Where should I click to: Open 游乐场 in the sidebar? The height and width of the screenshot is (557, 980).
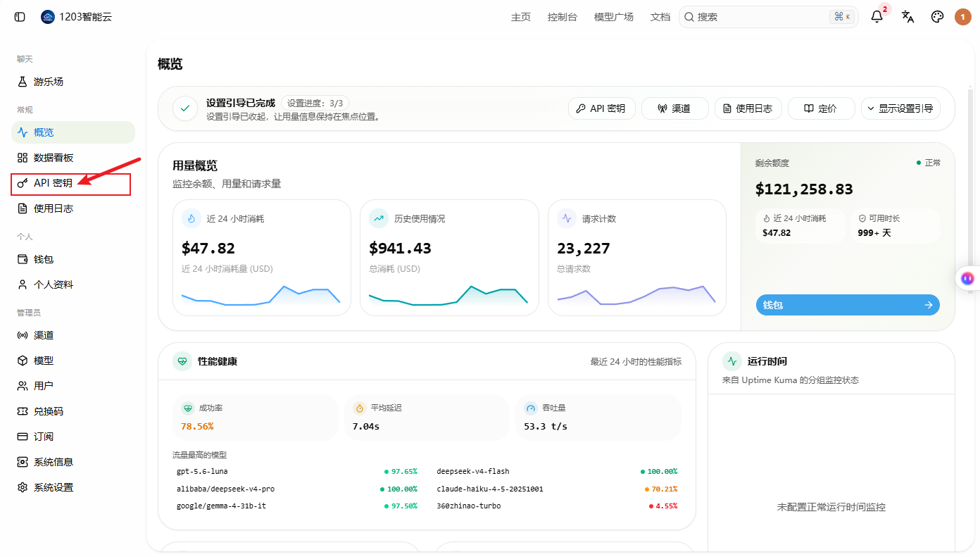coord(73,82)
